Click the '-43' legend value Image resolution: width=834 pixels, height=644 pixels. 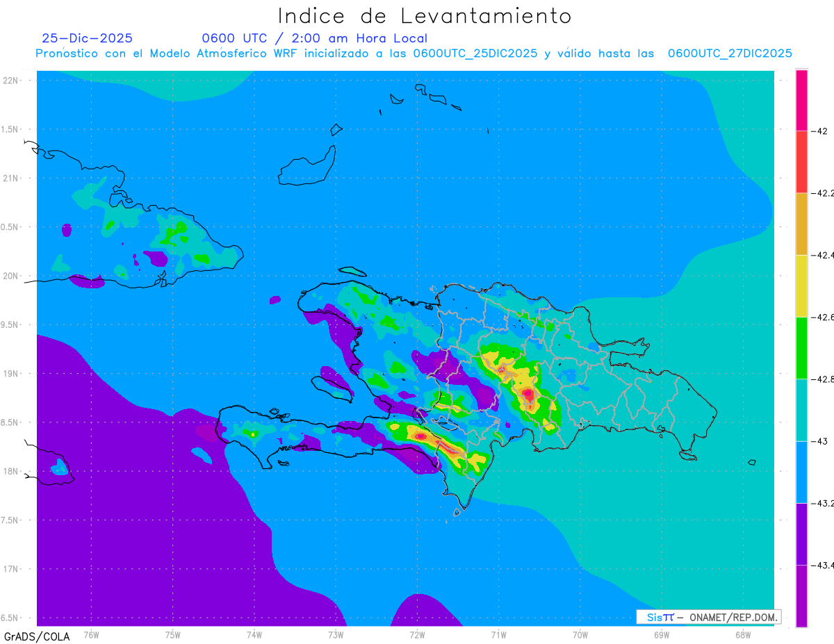click(x=819, y=441)
